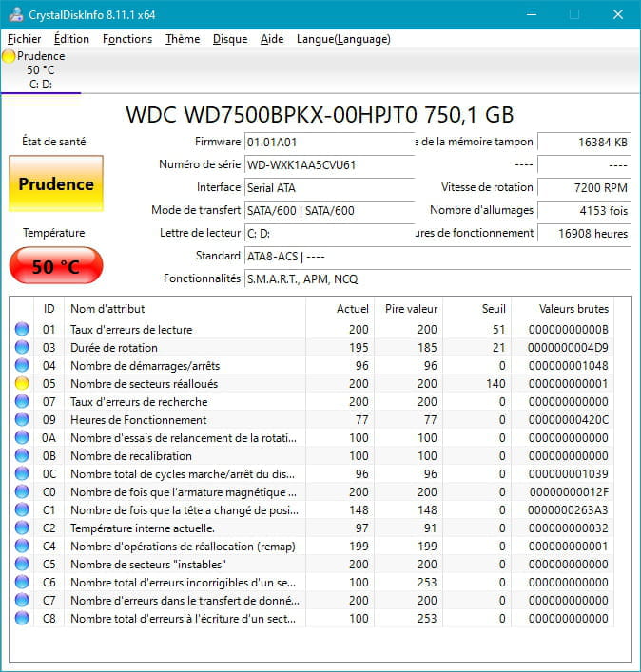
Task: Open the Thème menu
Action: click(x=183, y=39)
